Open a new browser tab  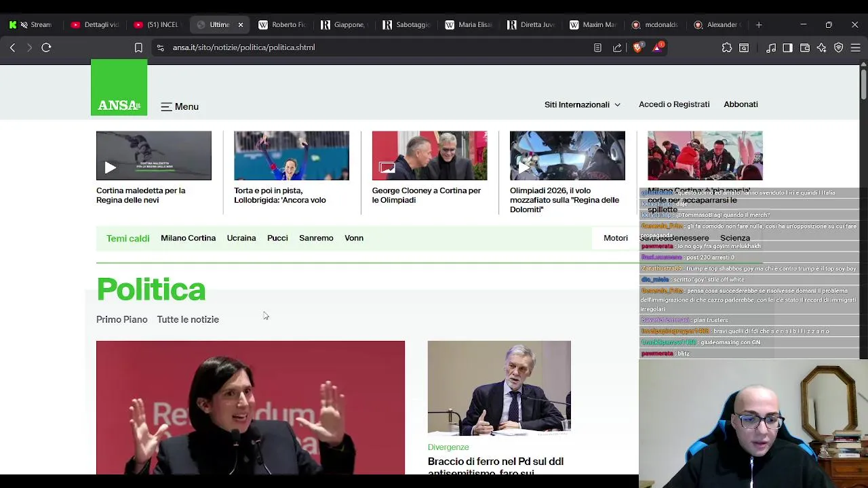tap(759, 24)
